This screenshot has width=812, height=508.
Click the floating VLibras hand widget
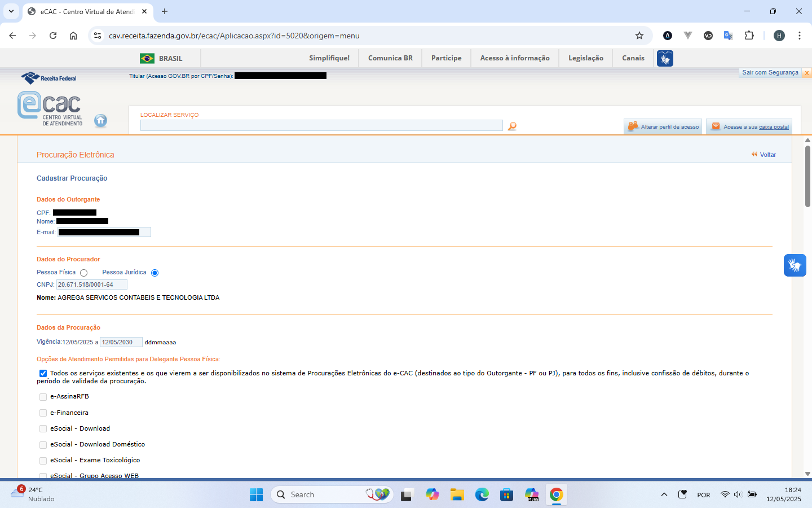pos(795,265)
